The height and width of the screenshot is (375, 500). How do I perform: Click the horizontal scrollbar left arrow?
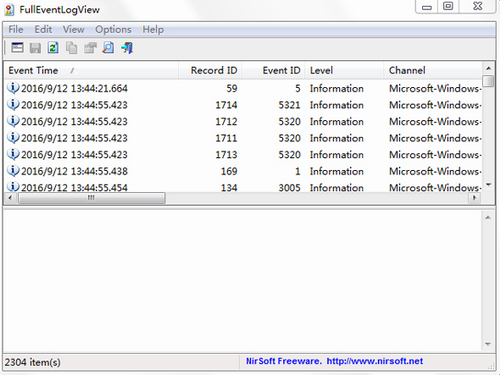tap(10, 198)
